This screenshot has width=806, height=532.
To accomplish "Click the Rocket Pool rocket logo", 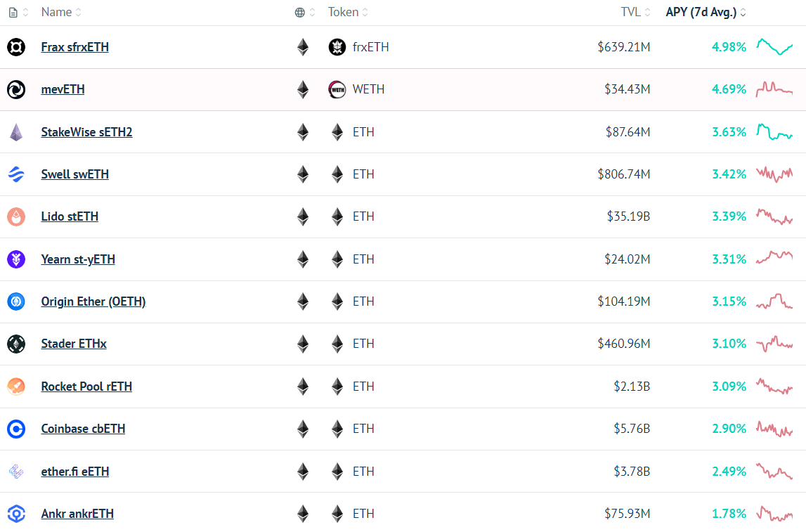I will pyautogui.click(x=16, y=386).
